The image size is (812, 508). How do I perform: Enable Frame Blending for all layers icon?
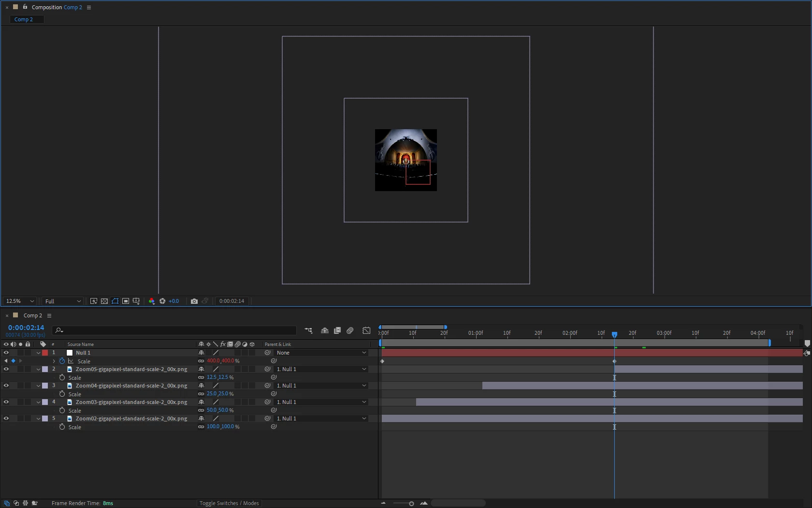pos(337,330)
